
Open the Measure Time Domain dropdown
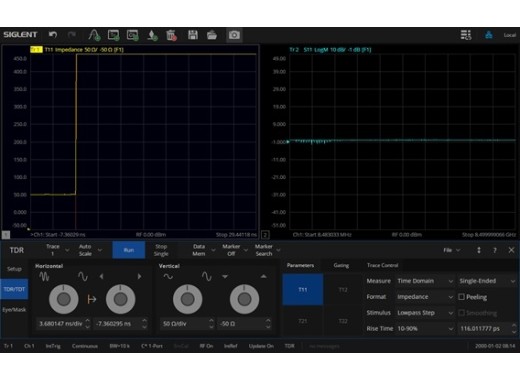coord(425,281)
